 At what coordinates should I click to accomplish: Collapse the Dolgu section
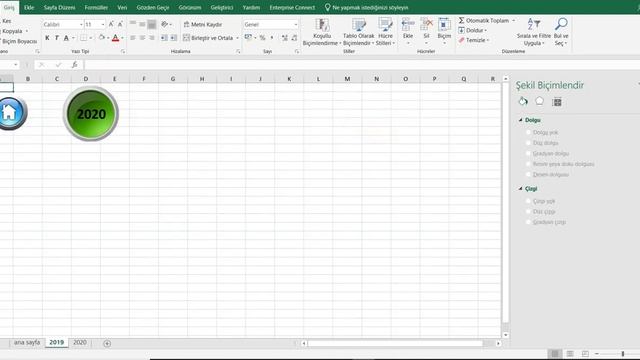(520, 120)
